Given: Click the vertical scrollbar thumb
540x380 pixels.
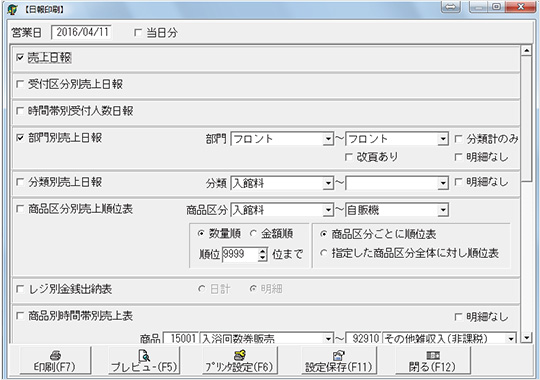Looking at the screenshot, I should tap(526, 119).
